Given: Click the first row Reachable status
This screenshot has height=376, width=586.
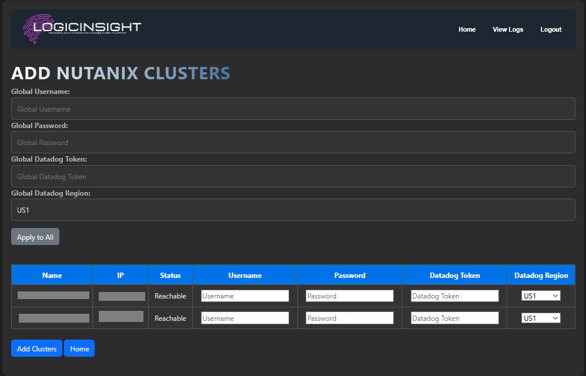Looking at the screenshot, I should [170, 296].
